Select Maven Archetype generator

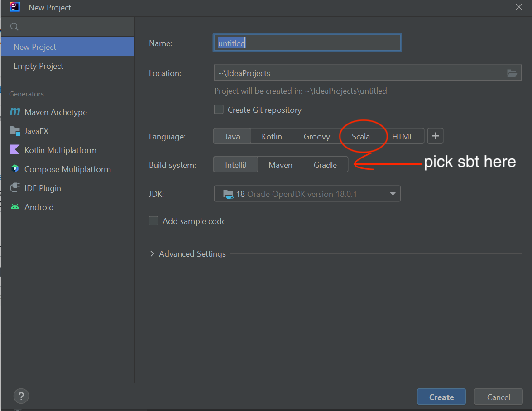pyautogui.click(x=68, y=112)
